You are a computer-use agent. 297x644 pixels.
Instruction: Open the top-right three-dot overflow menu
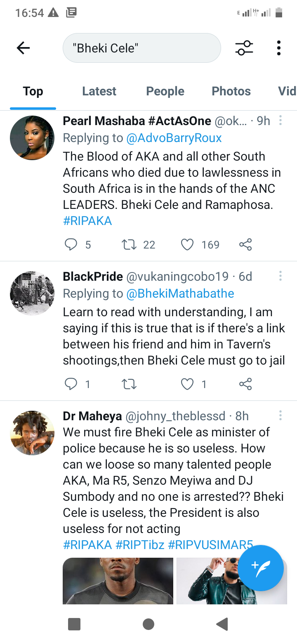279,48
